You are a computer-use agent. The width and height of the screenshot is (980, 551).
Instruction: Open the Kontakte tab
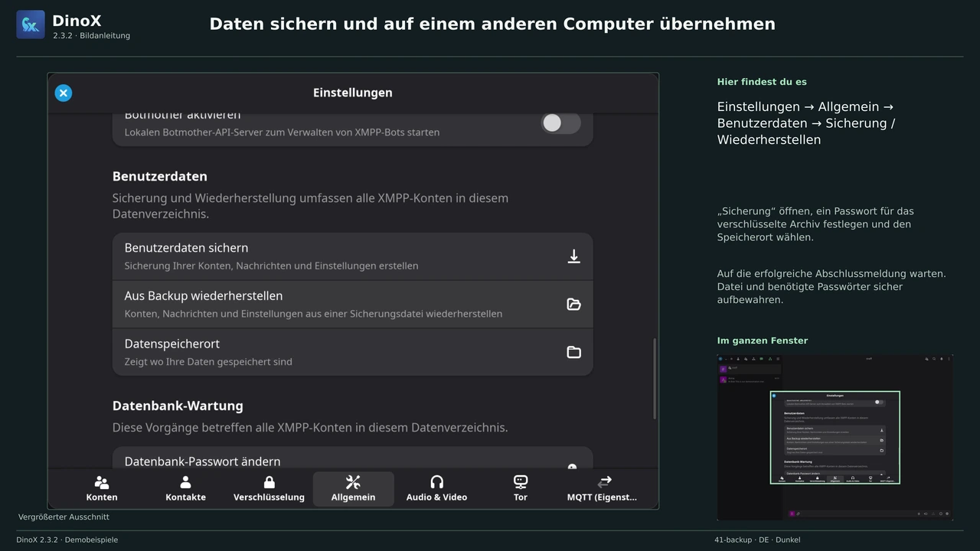[x=185, y=489]
